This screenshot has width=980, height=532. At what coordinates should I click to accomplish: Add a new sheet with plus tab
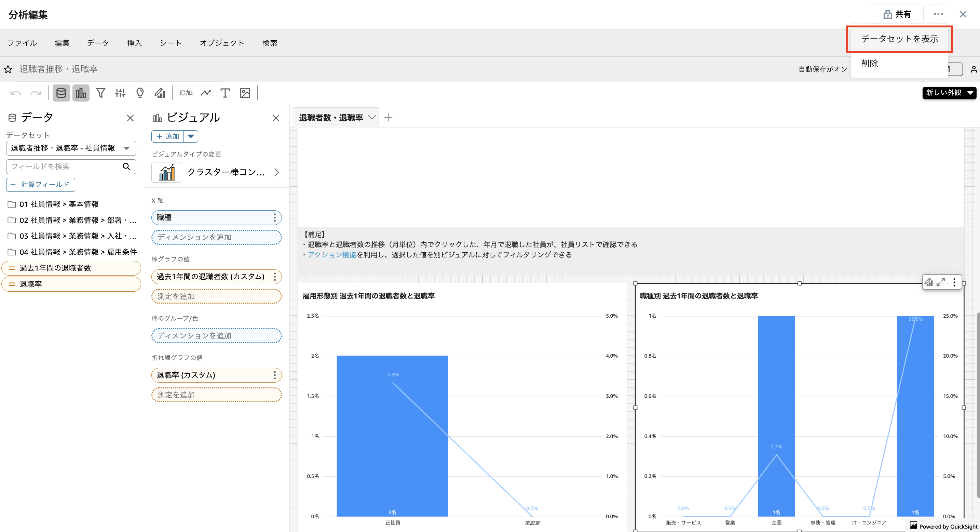pos(388,118)
